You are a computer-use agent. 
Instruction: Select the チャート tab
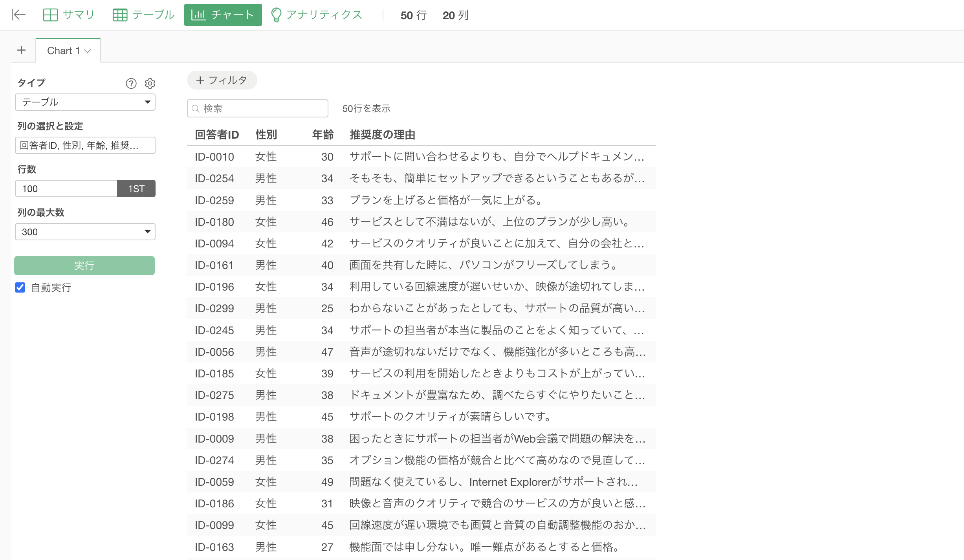(223, 15)
